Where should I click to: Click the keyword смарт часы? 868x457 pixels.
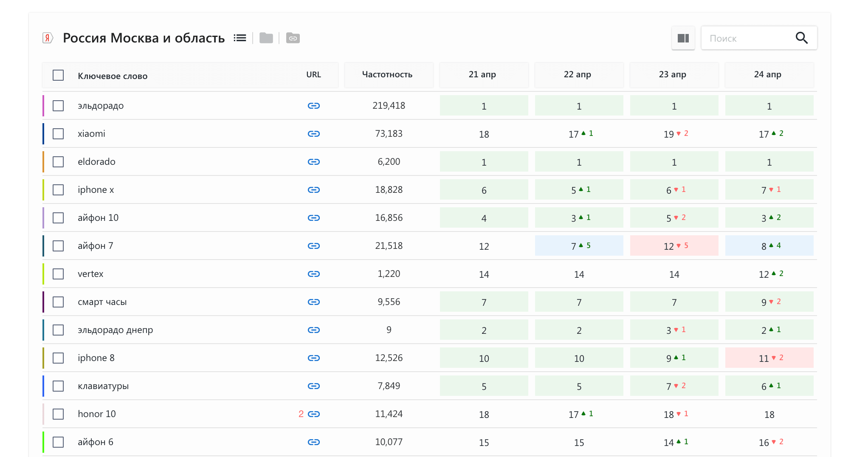click(x=102, y=302)
